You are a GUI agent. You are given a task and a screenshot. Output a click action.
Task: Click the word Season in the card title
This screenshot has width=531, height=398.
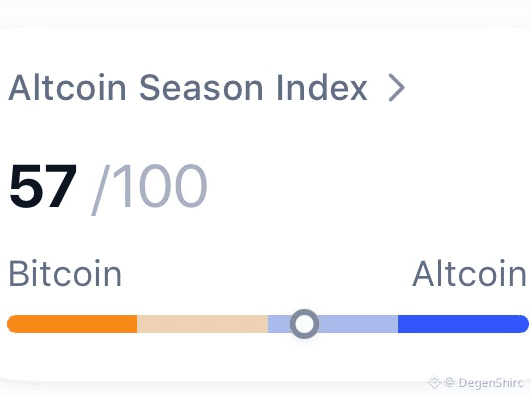click(201, 88)
